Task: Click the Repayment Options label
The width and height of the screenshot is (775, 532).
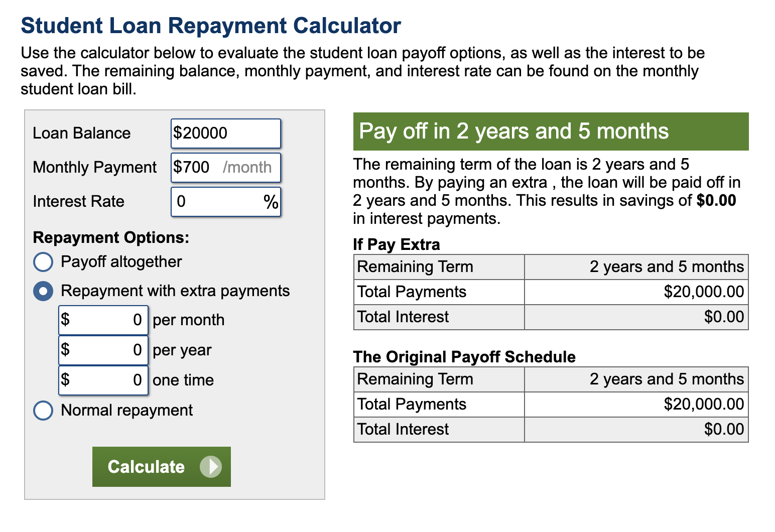Action: [x=111, y=237]
